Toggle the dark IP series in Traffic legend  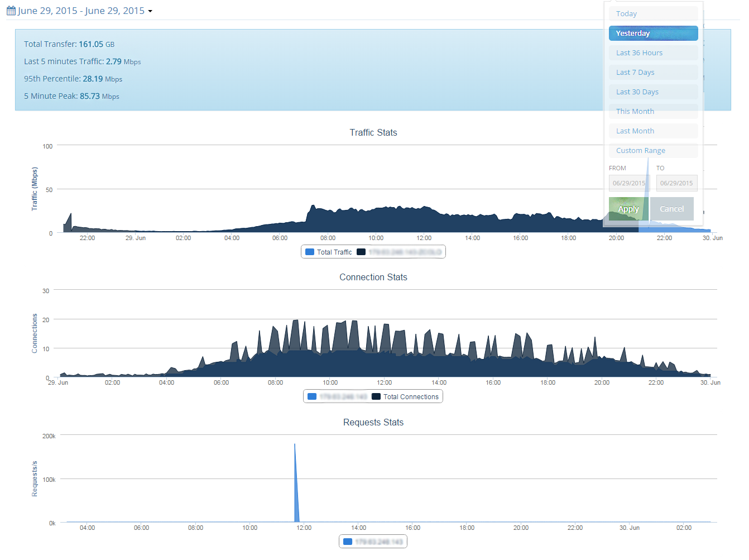tap(399, 252)
